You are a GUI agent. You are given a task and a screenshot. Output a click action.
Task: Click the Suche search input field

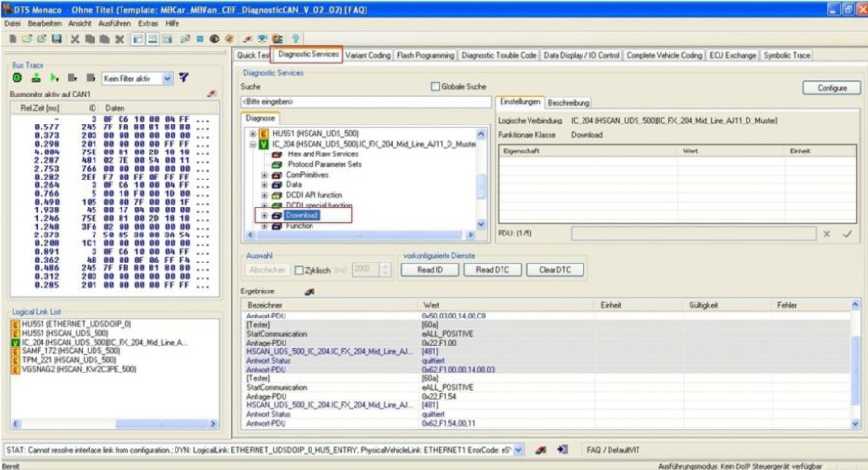point(366,102)
